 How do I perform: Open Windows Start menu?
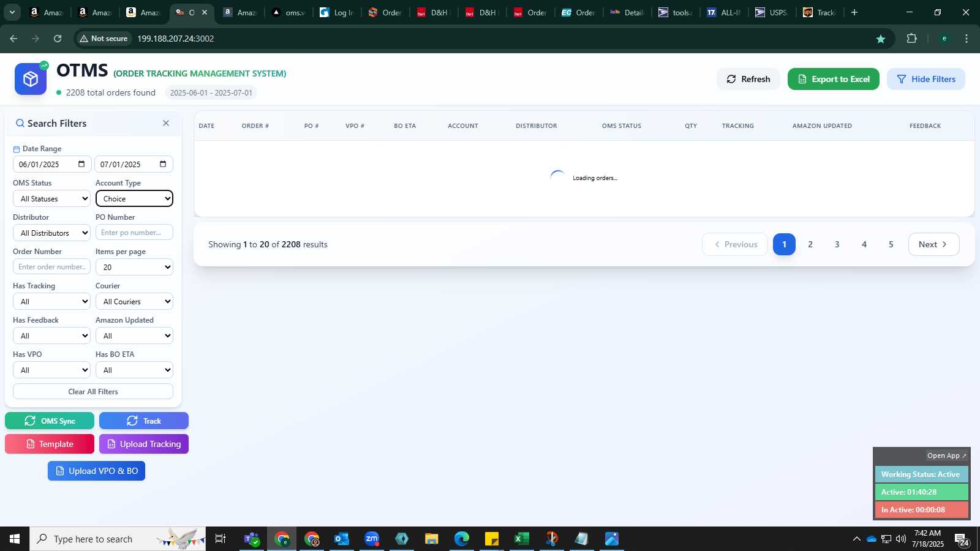(x=15, y=539)
